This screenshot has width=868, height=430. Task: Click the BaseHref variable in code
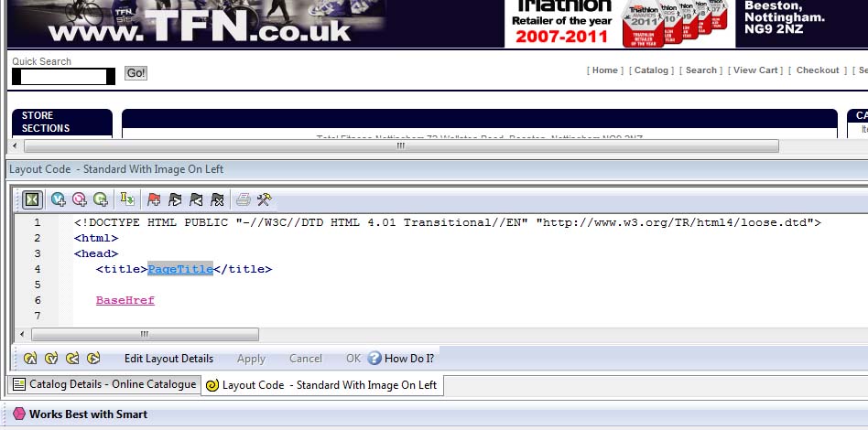125,300
